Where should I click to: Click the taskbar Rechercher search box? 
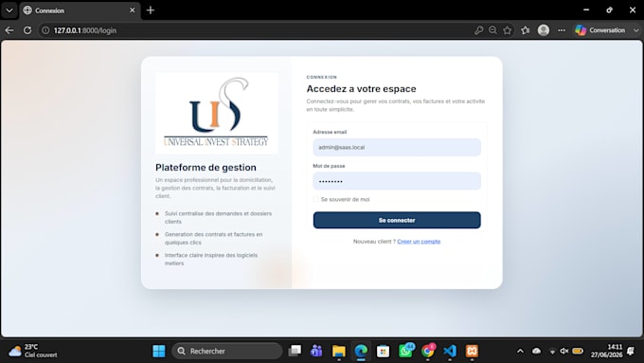(227, 351)
